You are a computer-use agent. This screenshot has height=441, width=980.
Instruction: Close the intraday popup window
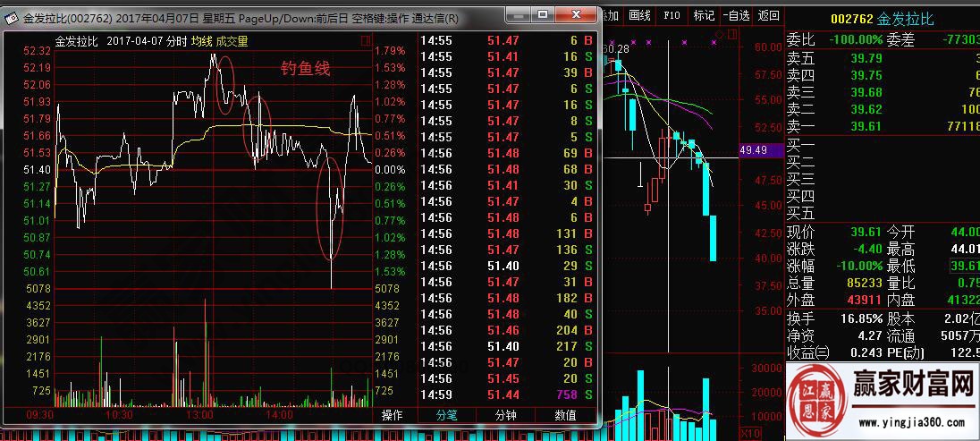(x=578, y=16)
